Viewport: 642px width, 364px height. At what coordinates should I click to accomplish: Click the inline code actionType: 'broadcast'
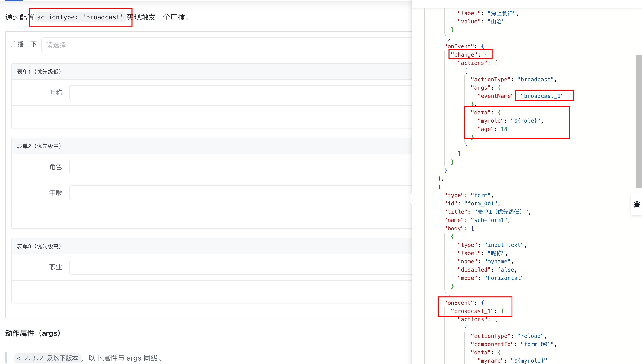tap(80, 17)
